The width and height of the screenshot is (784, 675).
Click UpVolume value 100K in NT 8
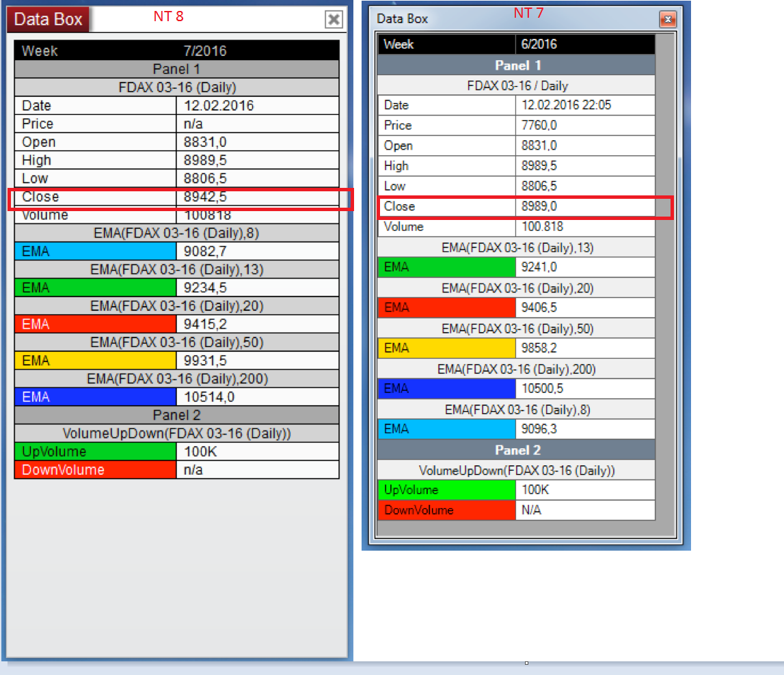pos(258,452)
